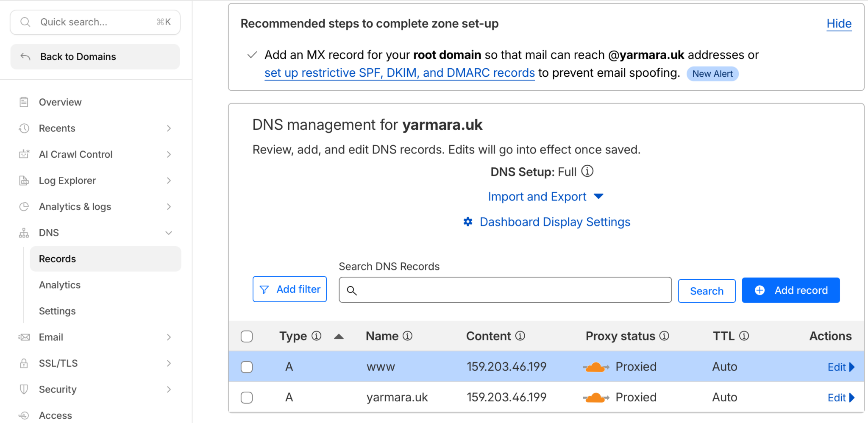The image size is (868, 423).
Task: Expand the AI Crawl Control section
Action: click(169, 154)
